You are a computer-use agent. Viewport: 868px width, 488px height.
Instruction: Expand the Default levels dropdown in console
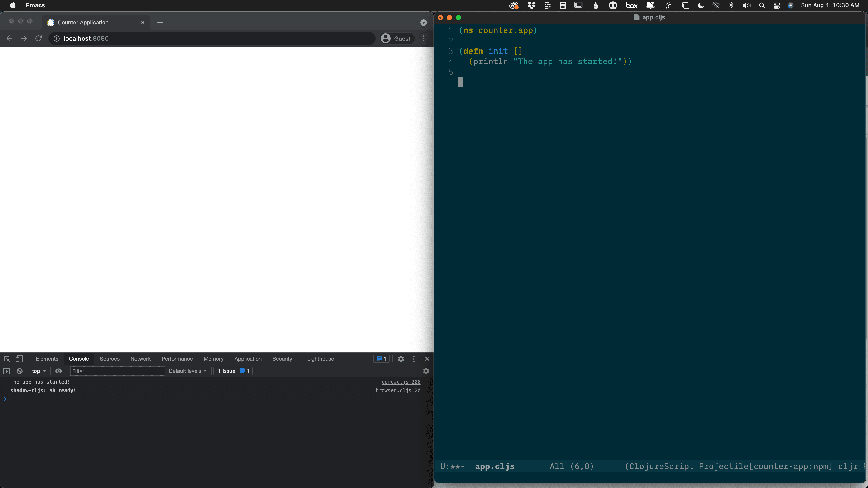pyautogui.click(x=186, y=370)
